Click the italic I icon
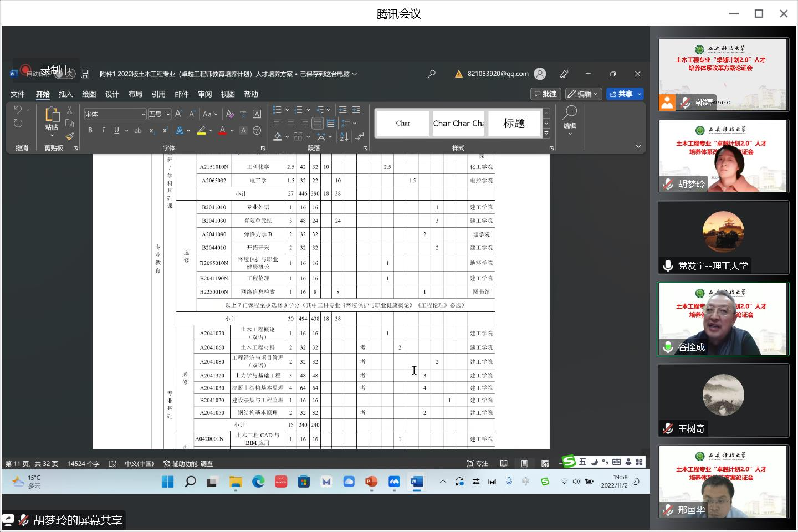Image resolution: width=798 pixels, height=532 pixels. pyautogui.click(x=103, y=130)
